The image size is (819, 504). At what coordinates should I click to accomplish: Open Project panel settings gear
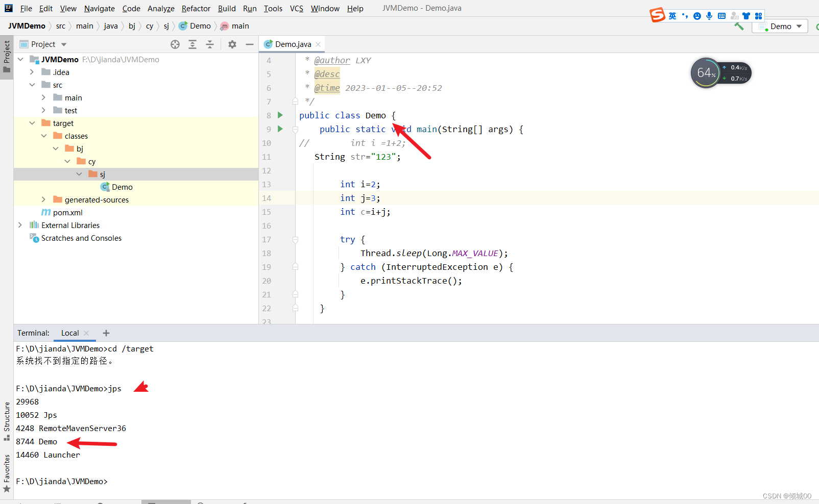232,44
